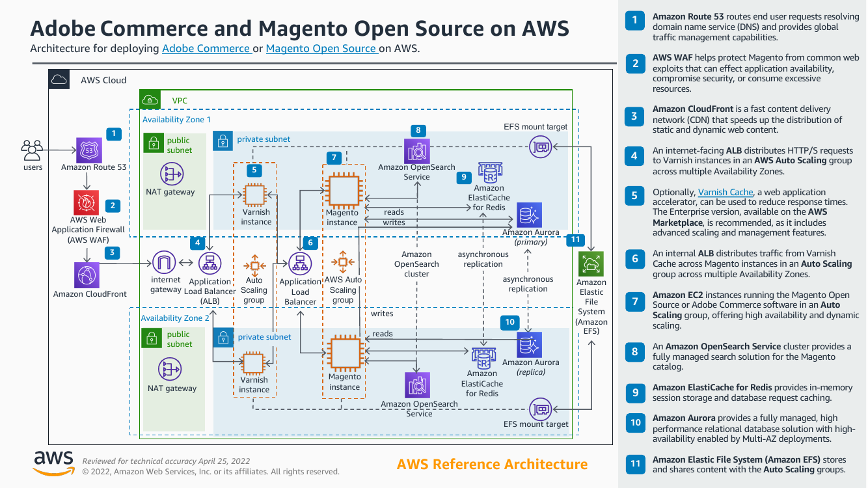868x488 pixels.
Task: Click the AWS WAF firewall icon
Action: (88, 202)
